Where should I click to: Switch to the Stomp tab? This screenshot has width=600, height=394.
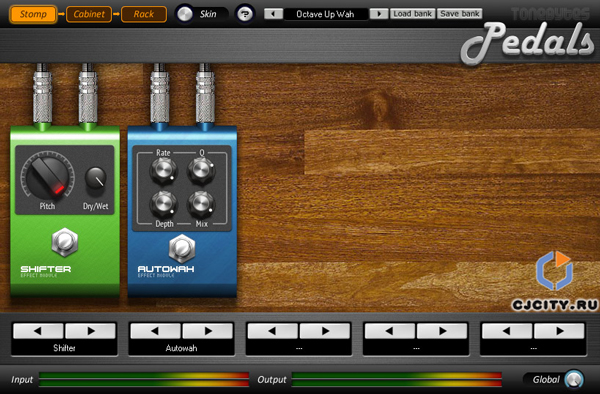(33, 14)
